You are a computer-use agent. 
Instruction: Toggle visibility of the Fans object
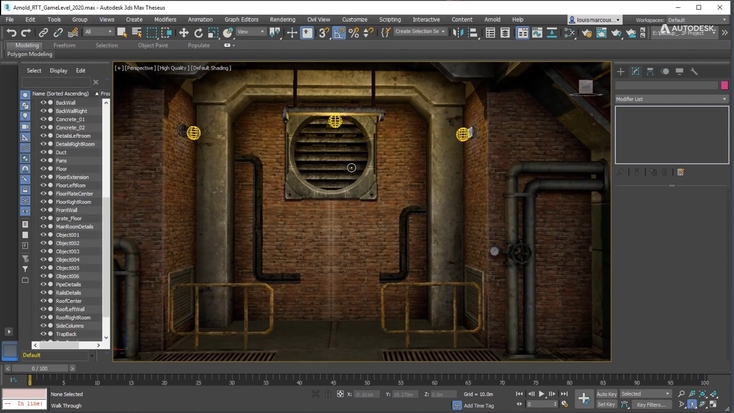[x=43, y=161]
